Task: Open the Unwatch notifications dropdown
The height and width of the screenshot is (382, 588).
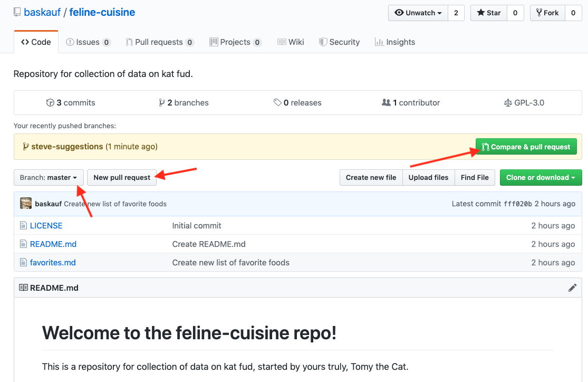Action: tap(418, 13)
